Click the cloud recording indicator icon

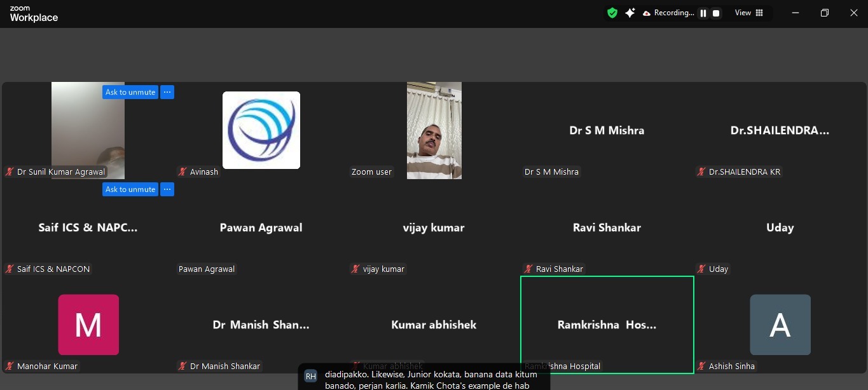tap(647, 13)
